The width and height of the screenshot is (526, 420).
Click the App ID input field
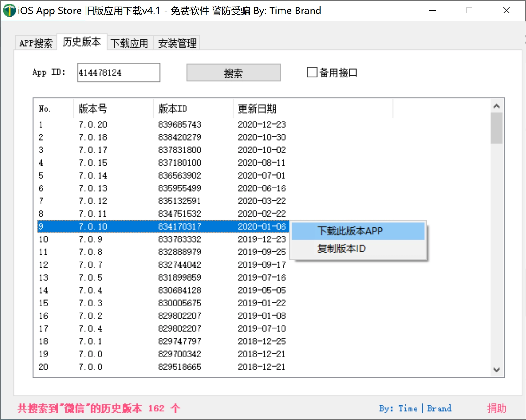tap(118, 73)
